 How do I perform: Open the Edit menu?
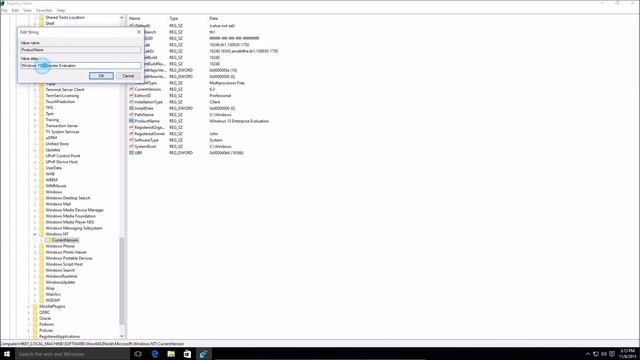click(x=15, y=10)
